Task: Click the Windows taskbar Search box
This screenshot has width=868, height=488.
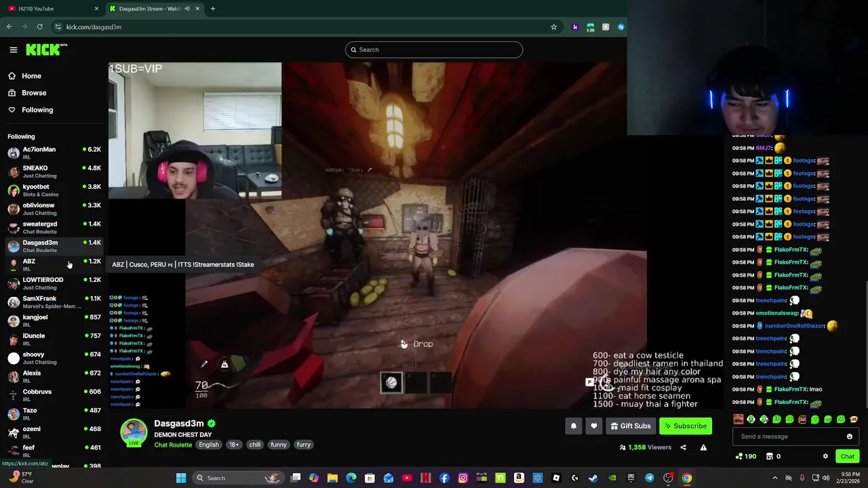Action: point(237,478)
